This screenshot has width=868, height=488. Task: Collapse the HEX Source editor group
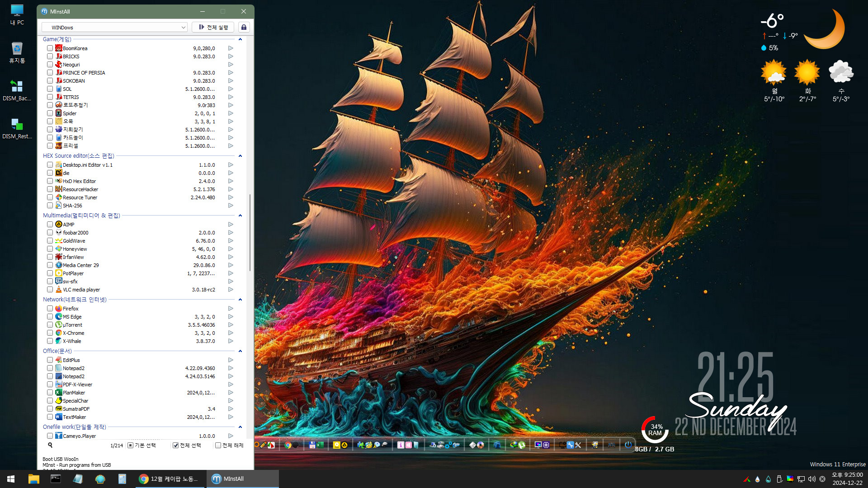coord(240,156)
